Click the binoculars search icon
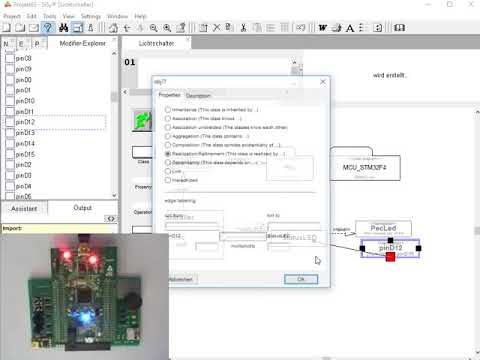 [x=63, y=28]
